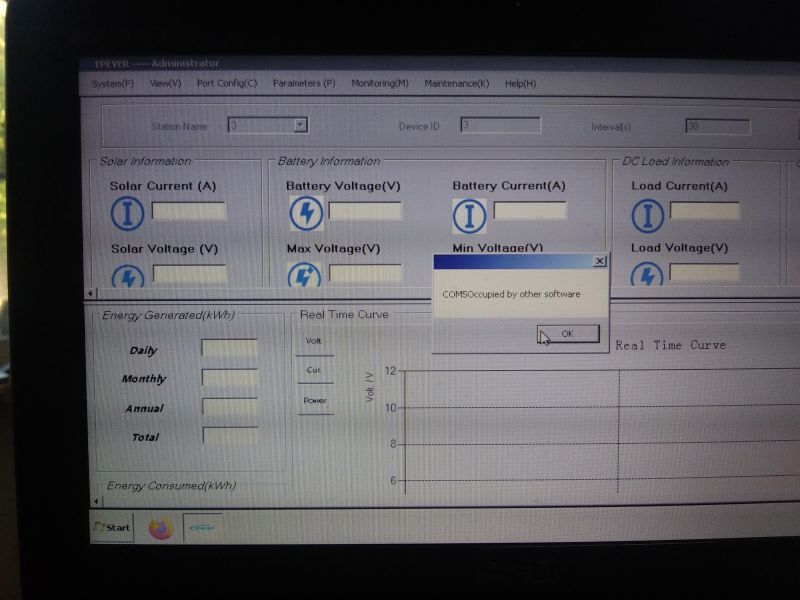Click the Solar Voltage value box
Viewport: 800px width, 600px height.
(190, 274)
